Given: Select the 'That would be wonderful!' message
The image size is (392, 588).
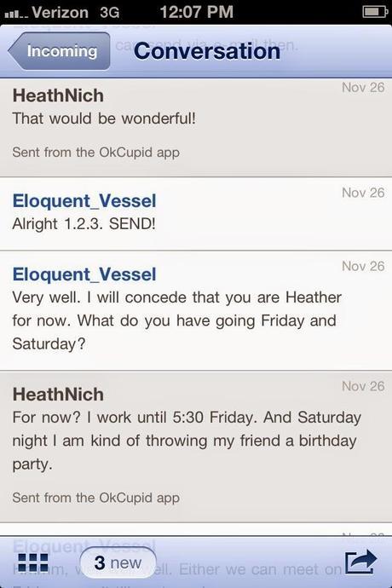Looking at the screenshot, I should pos(104,118).
